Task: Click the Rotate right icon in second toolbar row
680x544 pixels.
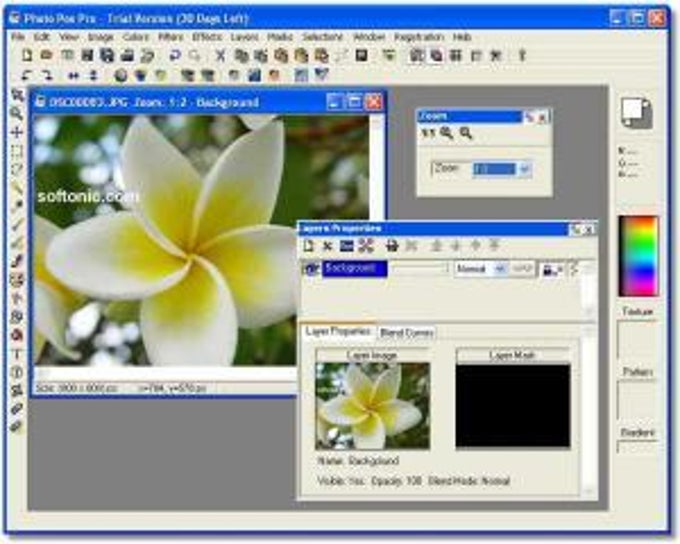Action: pyautogui.click(x=47, y=75)
